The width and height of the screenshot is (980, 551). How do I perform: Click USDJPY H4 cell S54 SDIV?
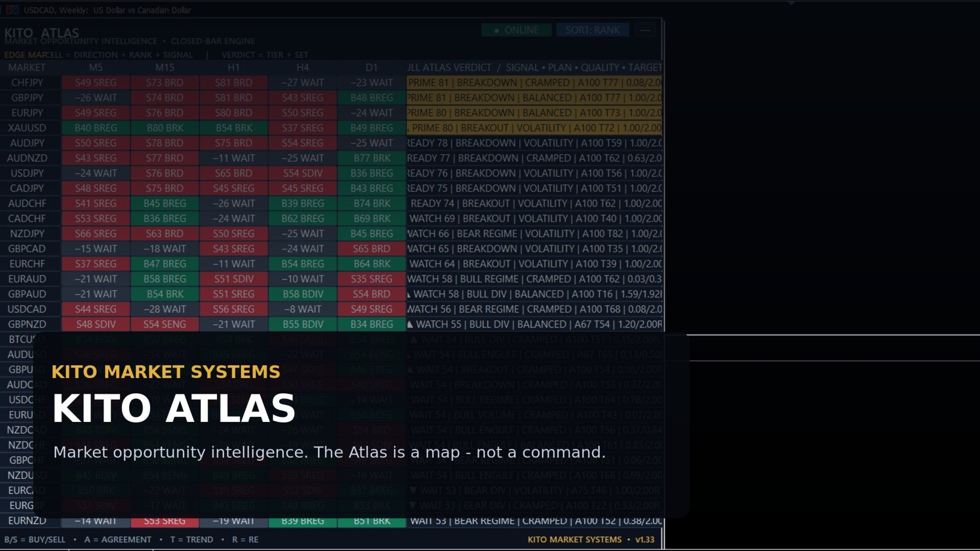(x=303, y=173)
